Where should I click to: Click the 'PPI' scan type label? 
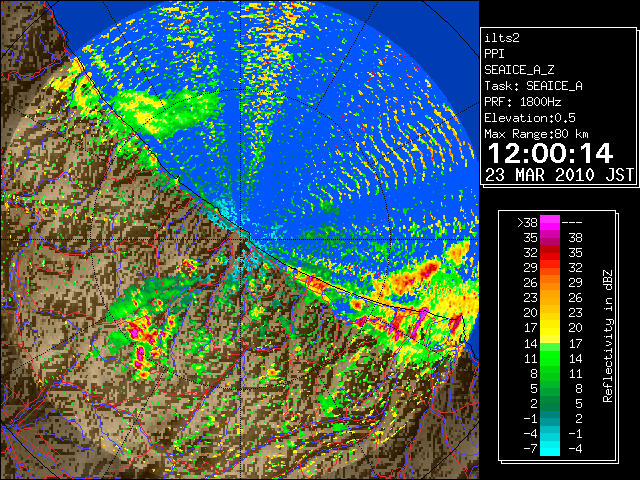(494, 54)
